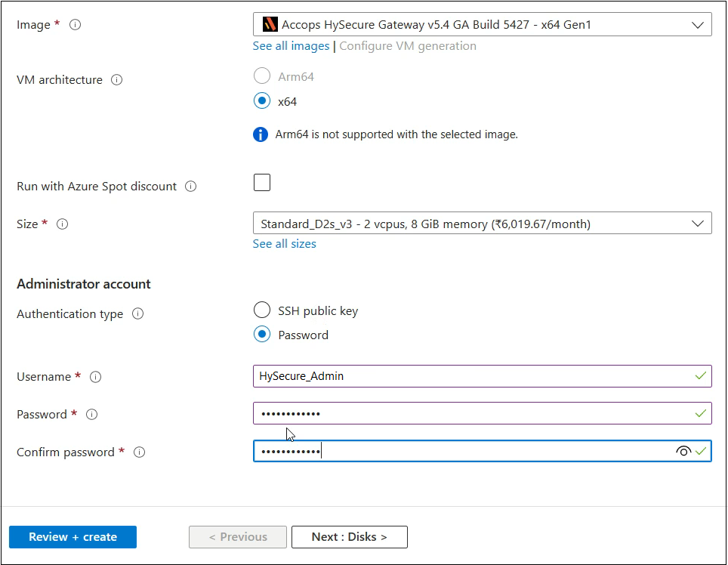The width and height of the screenshot is (728, 565).
Task: Go to Next: Disks step
Action: [350, 537]
